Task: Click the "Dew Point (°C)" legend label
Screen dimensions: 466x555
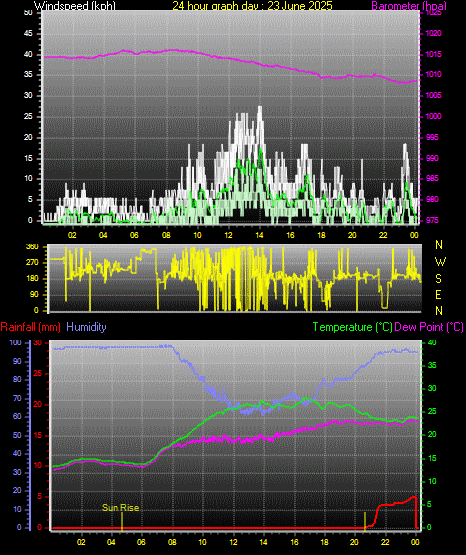Action: pyautogui.click(x=429, y=327)
